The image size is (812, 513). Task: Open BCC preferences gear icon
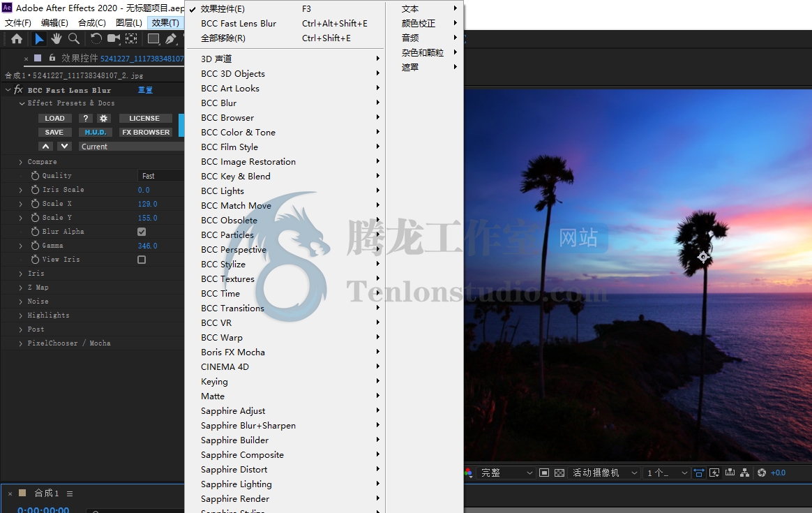103,118
